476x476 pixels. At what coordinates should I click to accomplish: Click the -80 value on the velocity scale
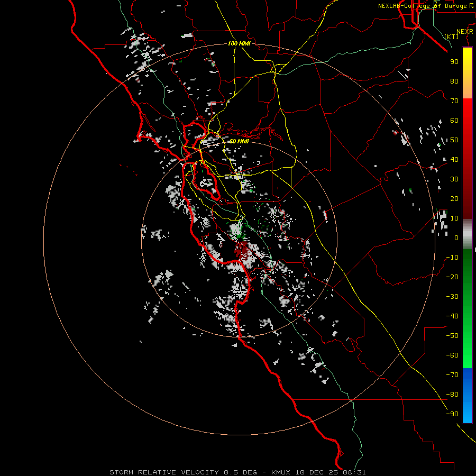tap(452, 395)
